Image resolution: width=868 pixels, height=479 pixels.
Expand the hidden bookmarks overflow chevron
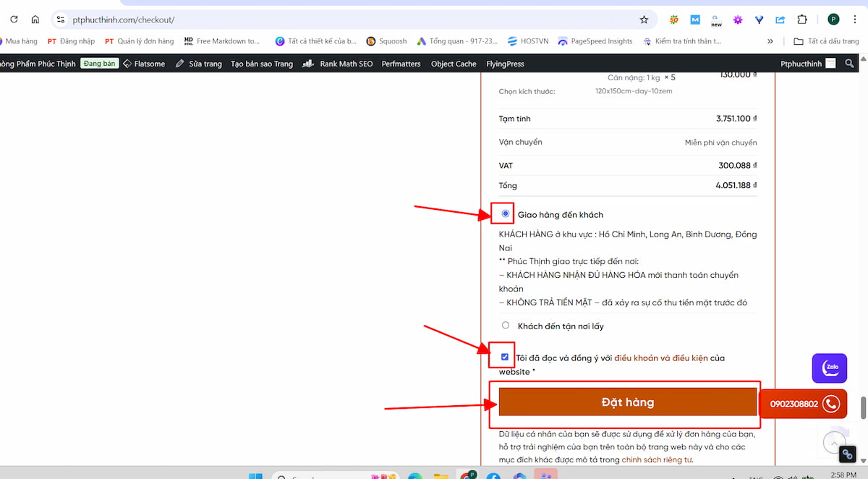click(x=770, y=41)
